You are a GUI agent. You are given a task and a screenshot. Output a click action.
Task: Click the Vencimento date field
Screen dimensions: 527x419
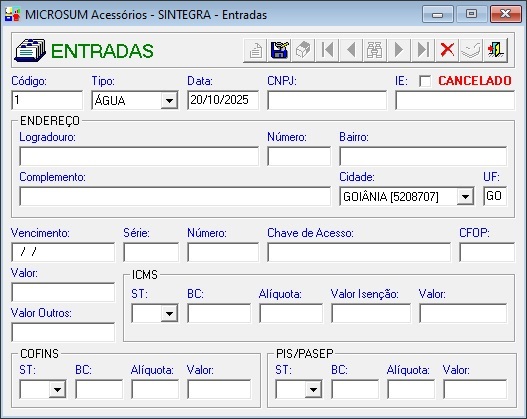pyautogui.click(x=63, y=252)
